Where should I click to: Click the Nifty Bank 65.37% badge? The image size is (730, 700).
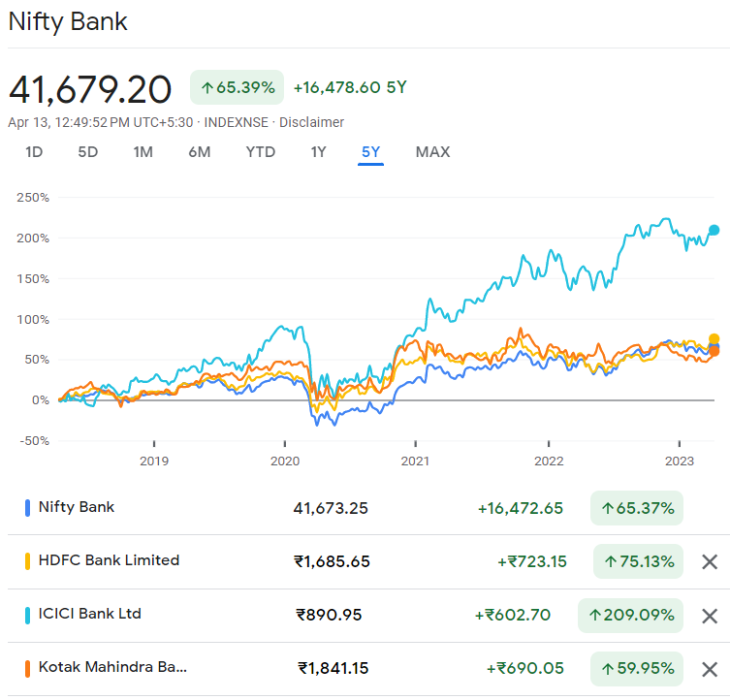[636, 508]
